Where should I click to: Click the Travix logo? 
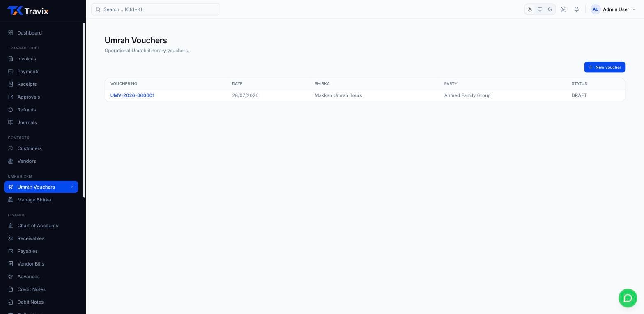click(x=28, y=11)
